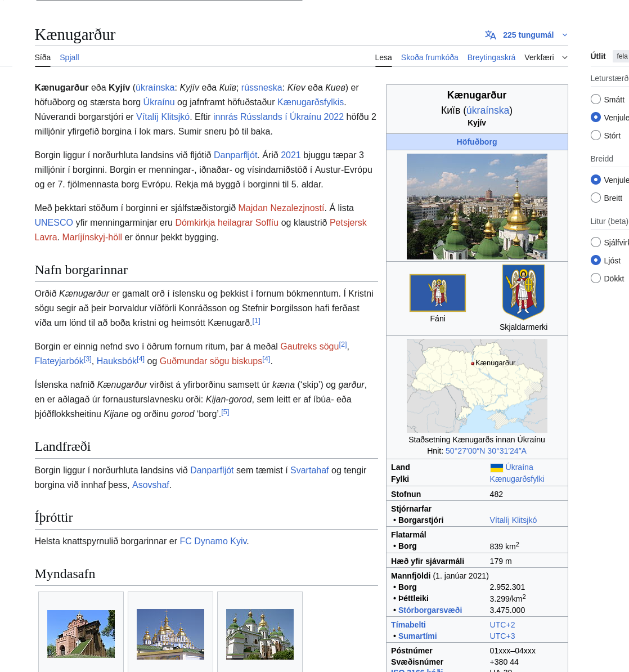This screenshot has width=629, height=672.
Task: Open the Danparfljót link in second paragraph
Action: pyautogui.click(x=236, y=155)
